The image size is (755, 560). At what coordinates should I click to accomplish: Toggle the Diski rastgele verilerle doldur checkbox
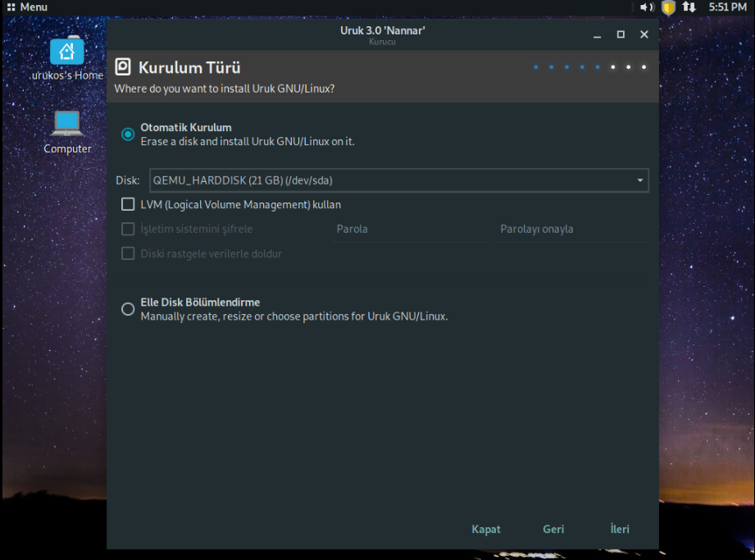pos(128,253)
